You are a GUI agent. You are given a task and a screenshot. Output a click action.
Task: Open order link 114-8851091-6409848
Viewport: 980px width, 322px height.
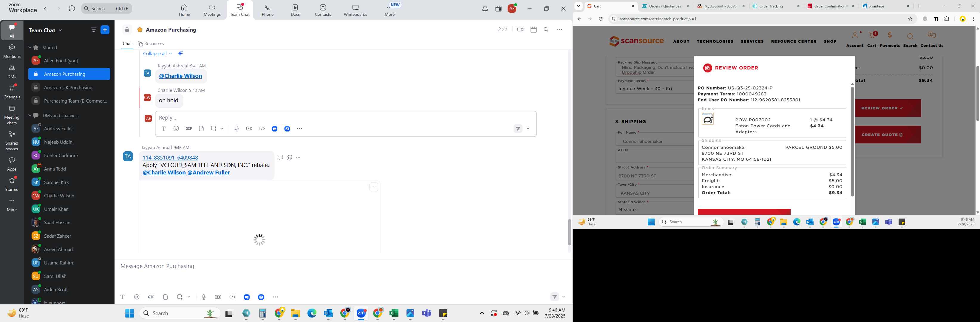[170, 157]
